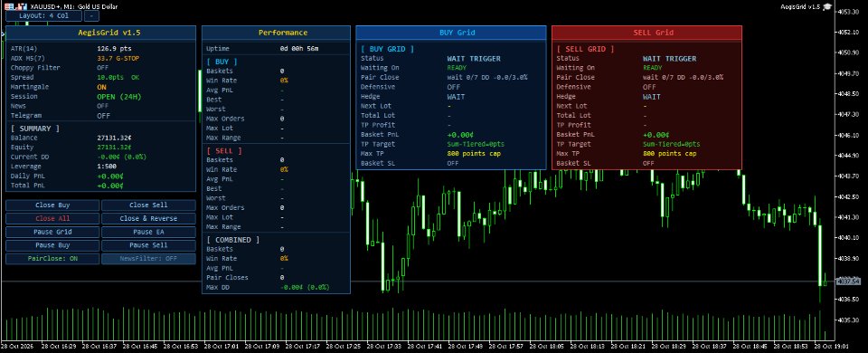
Task: Click the Session value OPEN (24H)
Action: pos(119,97)
